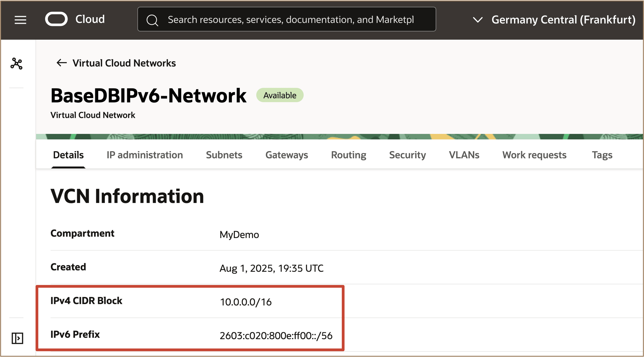The image size is (644, 357).
Task: Open the Subnets tab
Action: pyautogui.click(x=224, y=155)
